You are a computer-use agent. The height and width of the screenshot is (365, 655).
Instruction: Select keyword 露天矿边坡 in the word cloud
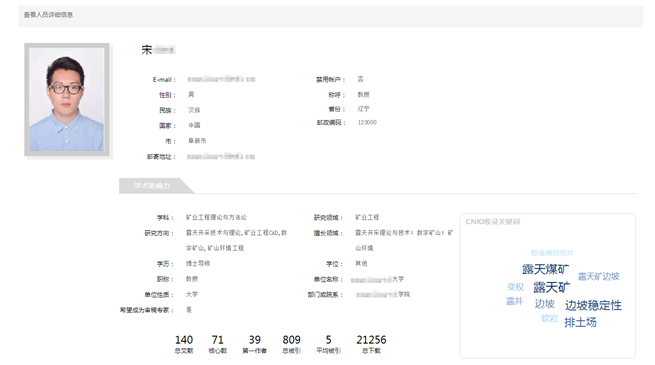(x=598, y=276)
